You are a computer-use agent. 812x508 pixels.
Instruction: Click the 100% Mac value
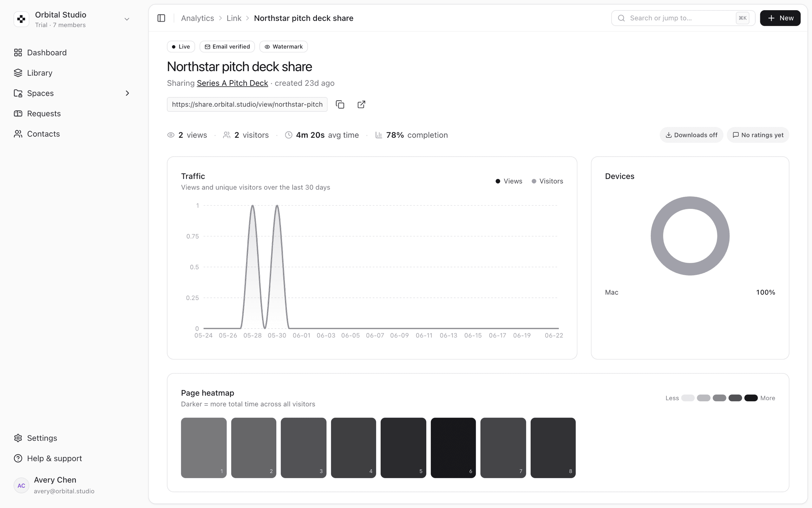[766, 292]
